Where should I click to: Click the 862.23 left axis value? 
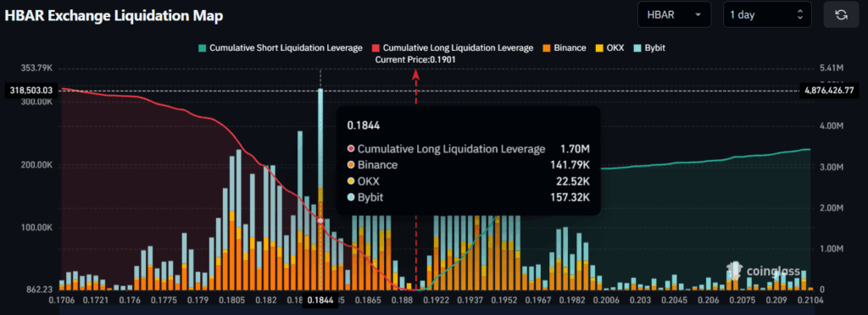pyautogui.click(x=41, y=289)
